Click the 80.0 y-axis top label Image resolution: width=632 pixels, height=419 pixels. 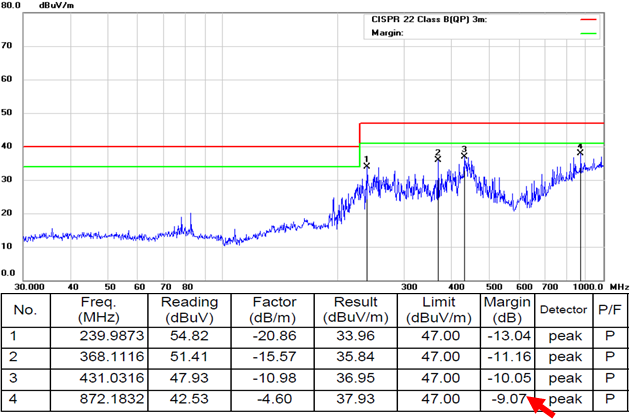coord(11,6)
